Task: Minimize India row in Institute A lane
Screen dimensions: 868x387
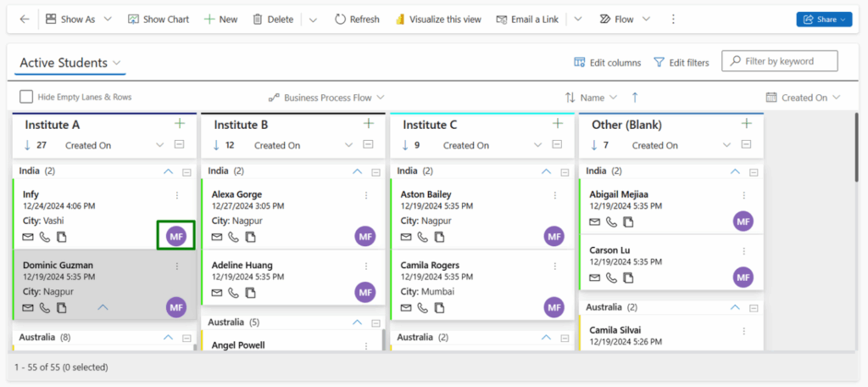Action: (x=187, y=172)
